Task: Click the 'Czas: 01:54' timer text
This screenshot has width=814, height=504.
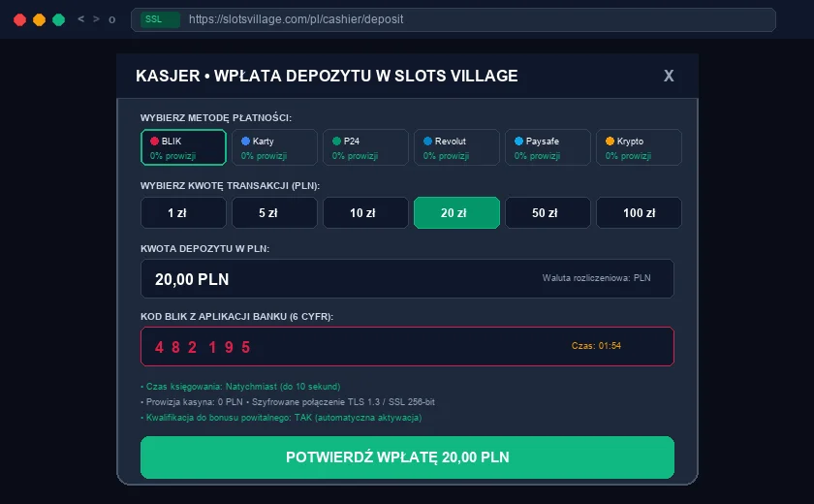Action: click(x=596, y=346)
